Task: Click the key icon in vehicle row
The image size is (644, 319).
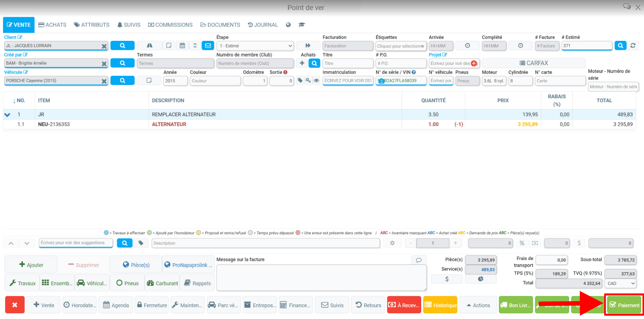Action: click(308, 80)
